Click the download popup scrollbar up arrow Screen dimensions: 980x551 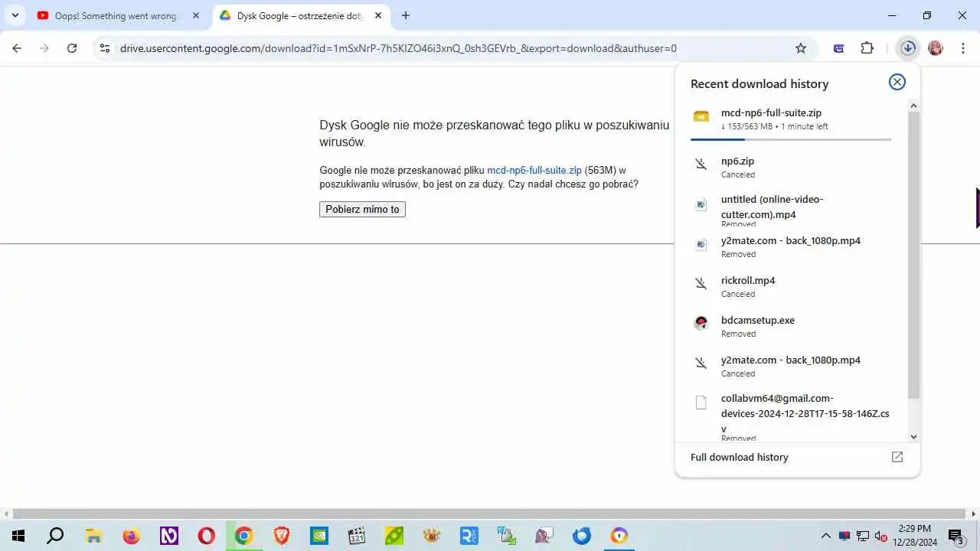[x=913, y=105]
